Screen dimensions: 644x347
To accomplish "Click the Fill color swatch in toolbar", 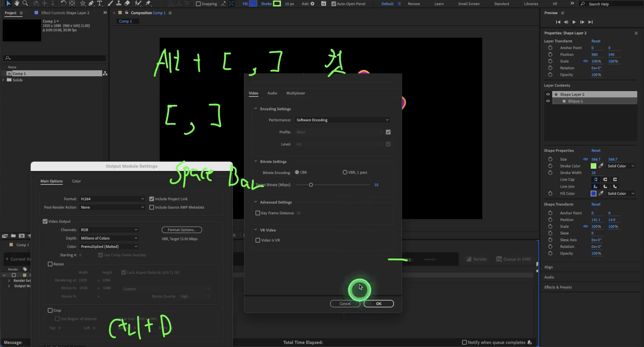I will click(x=253, y=4).
